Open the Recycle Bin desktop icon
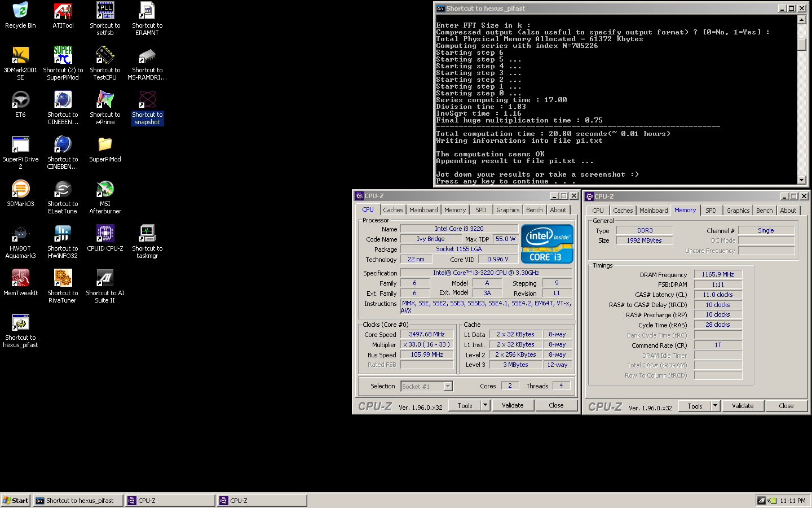Screen dimensions: 812x508 pos(20,16)
